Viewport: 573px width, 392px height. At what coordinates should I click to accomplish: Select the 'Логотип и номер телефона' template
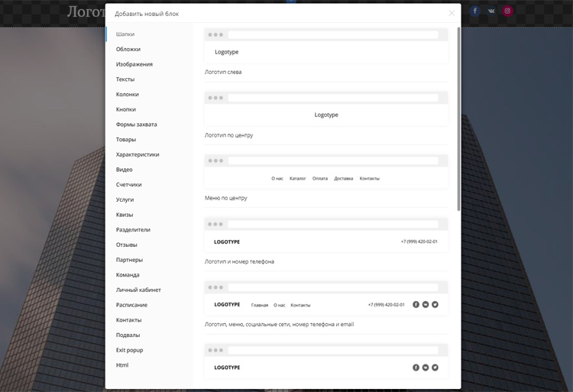point(325,235)
